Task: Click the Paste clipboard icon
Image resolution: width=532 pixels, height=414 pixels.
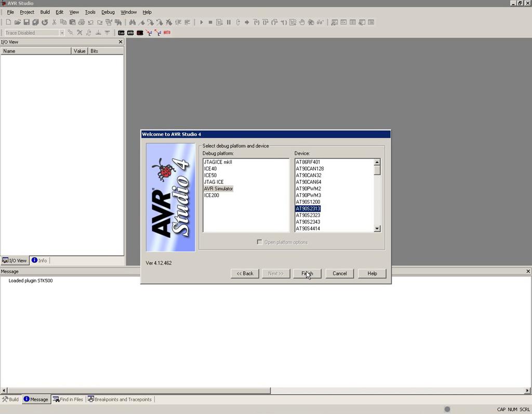Action: pos(72,22)
